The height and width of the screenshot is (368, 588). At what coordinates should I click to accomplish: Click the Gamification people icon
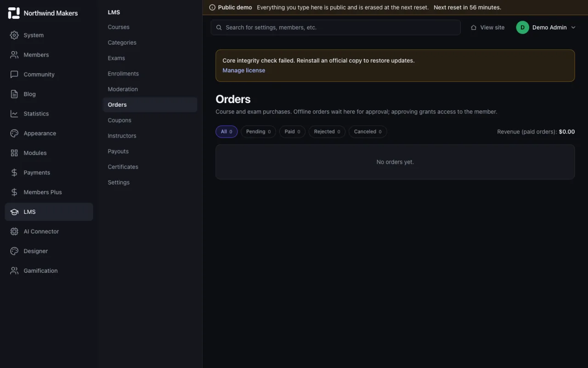[14, 270]
